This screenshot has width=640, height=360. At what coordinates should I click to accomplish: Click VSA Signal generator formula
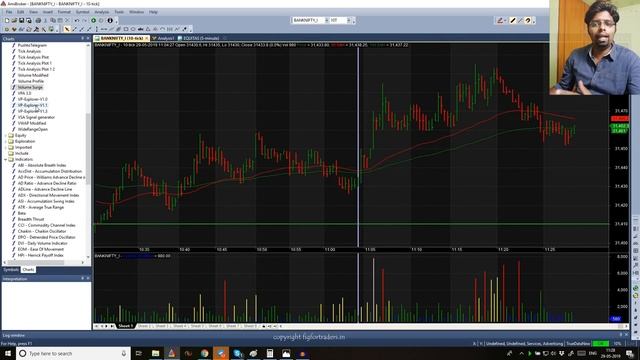point(36,117)
